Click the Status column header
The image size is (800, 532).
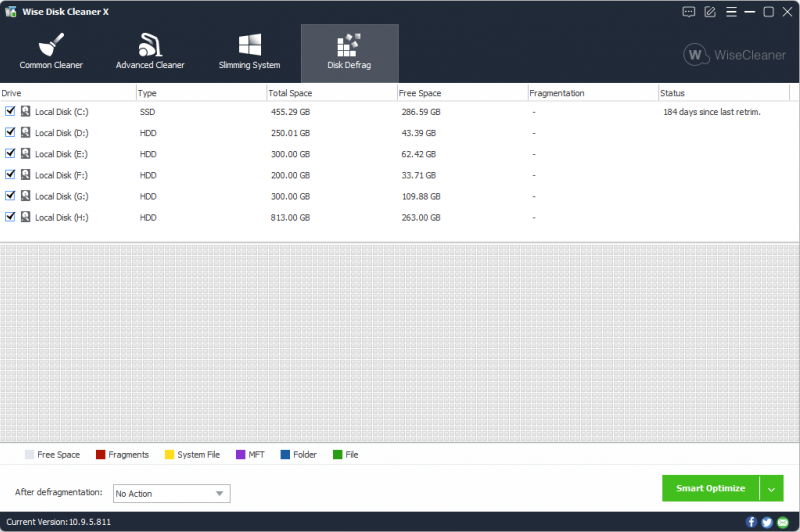click(x=724, y=93)
